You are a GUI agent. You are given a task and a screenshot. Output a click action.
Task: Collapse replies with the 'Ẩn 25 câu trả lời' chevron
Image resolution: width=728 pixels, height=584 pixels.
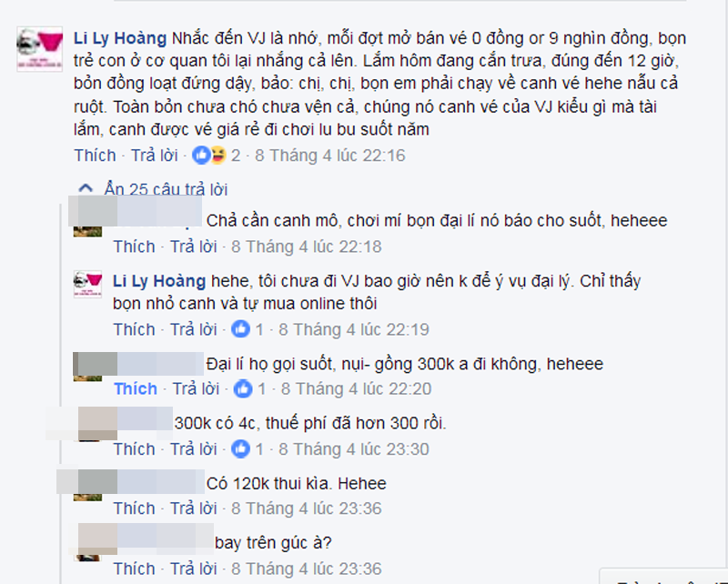pos(86,188)
